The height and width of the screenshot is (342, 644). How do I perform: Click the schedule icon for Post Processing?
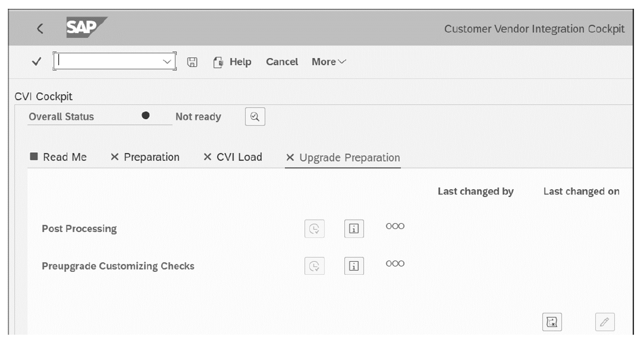pyautogui.click(x=314, y=228)
